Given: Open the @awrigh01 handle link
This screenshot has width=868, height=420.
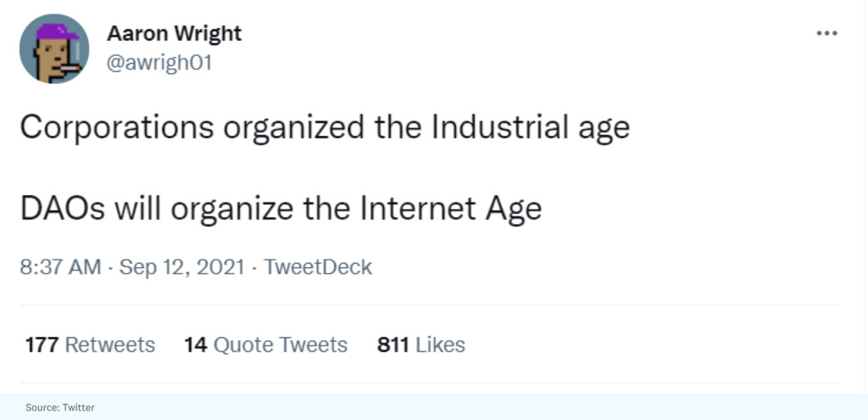Looking at the screenshot, I should point(159,64).
